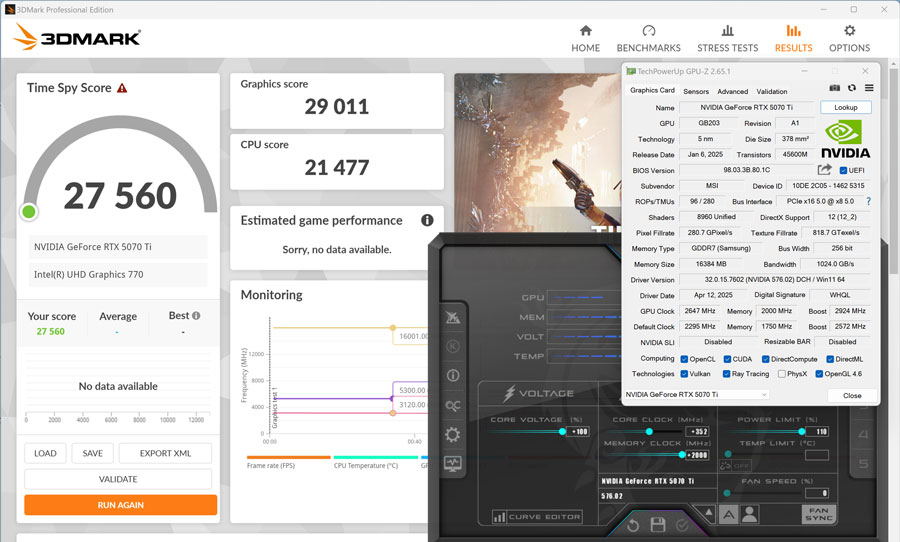Toggle the OpenCL checkbox
Image resolution: width=900 pixels, height=542 pixels.
pyautogui.click(x=684, y=359)
